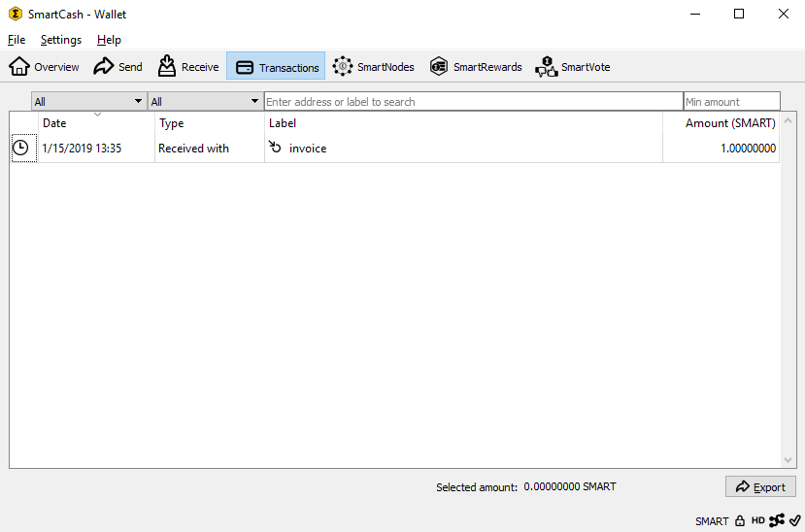Click the wallet lock status icon

click(740, 520)
